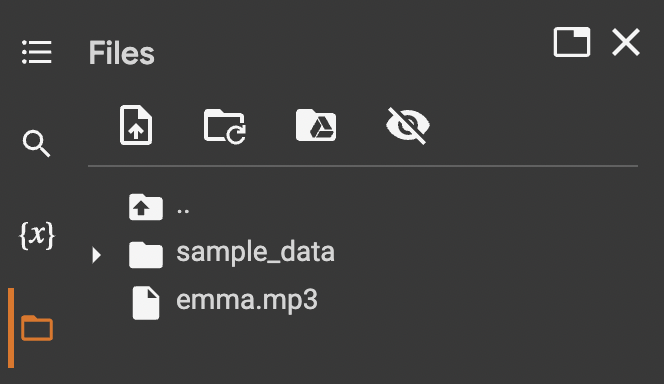Click the emma.mp3 file document icon
This screenshot has width=664, height=384.
146,302
